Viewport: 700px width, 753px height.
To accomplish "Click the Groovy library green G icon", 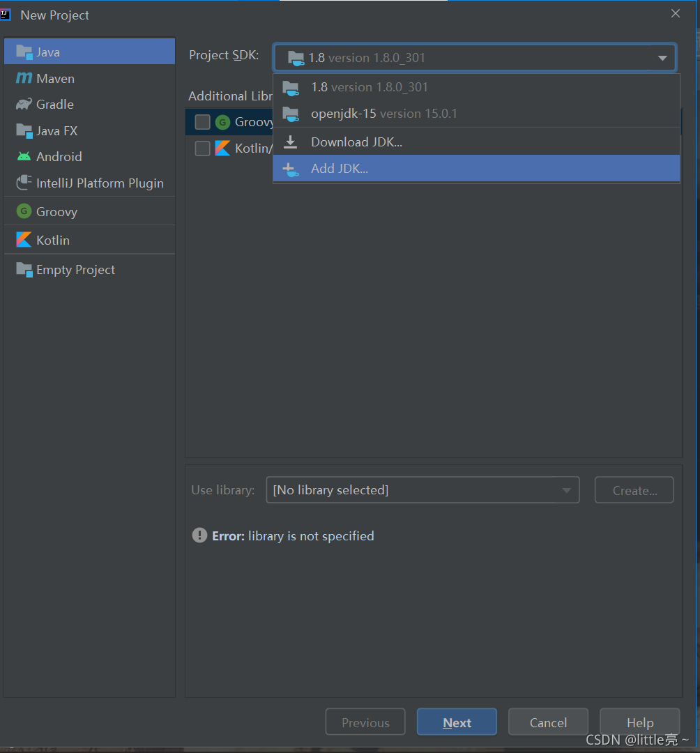I will (x=222, y=123).
